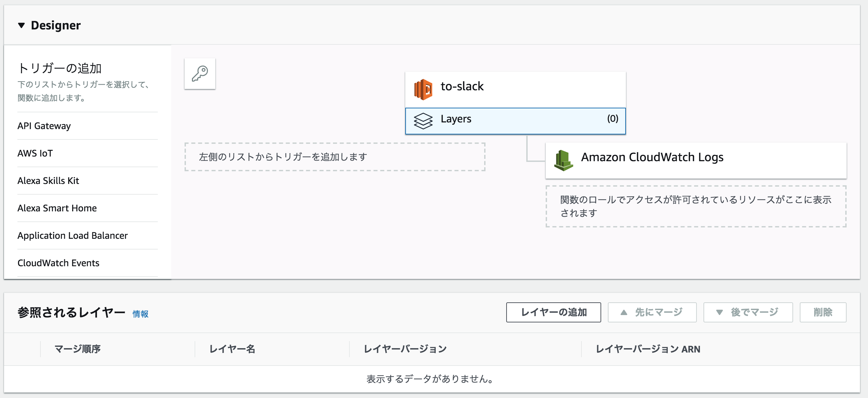Viewport: 868px width, 398px height.
Task: Open the 情報 info link
Action: click(140, 314)
